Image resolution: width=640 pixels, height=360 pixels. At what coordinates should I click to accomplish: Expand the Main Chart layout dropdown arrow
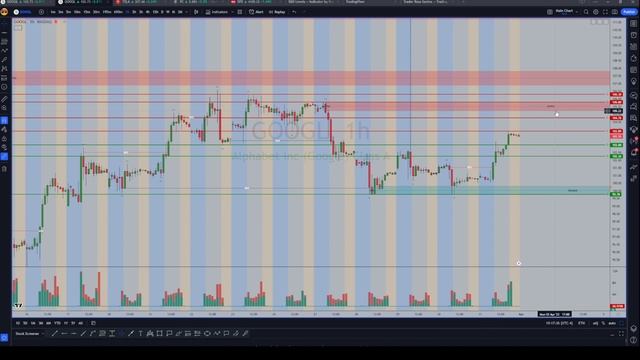[577, 12]
